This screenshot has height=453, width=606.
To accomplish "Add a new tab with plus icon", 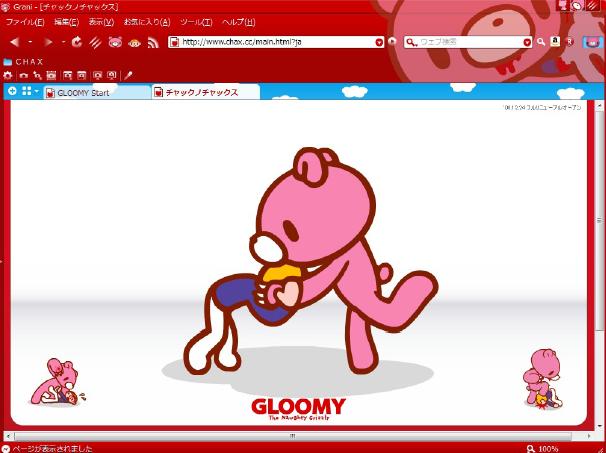I will tap(12, 91).
